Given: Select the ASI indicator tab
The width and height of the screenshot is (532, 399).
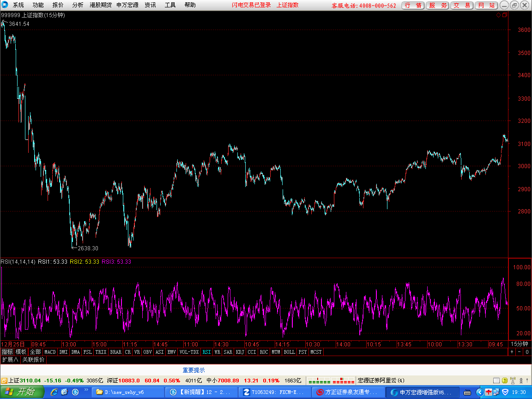Looking at the screenshot, I should tap(159, 352).
